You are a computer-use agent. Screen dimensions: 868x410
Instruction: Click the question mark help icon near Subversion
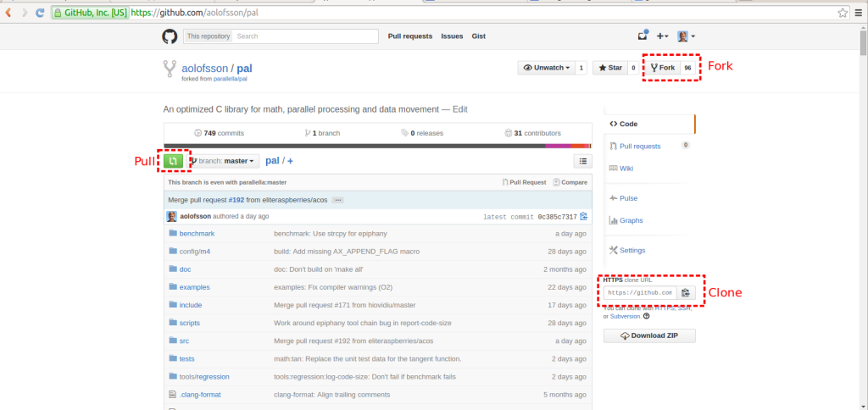point(647,317)
